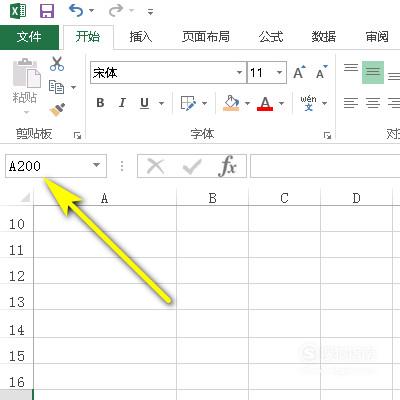Select column A header

(105, 198)
